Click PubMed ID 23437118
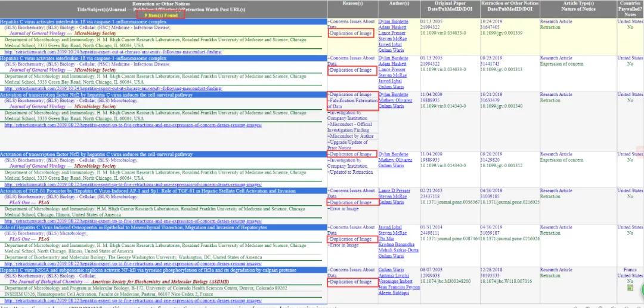Screen dimensions: 644x308 tap(431, 196)
